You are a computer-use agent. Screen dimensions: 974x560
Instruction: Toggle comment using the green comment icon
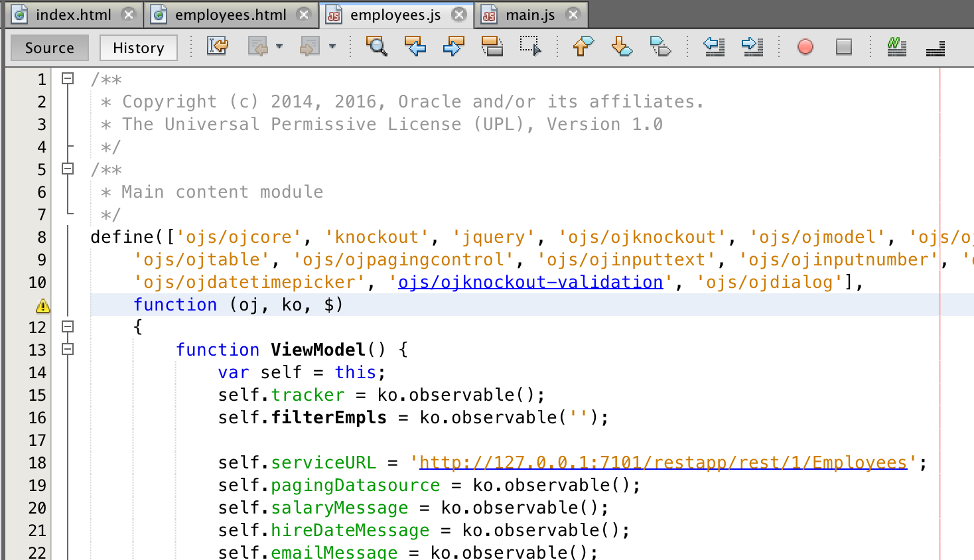(896, 47)
